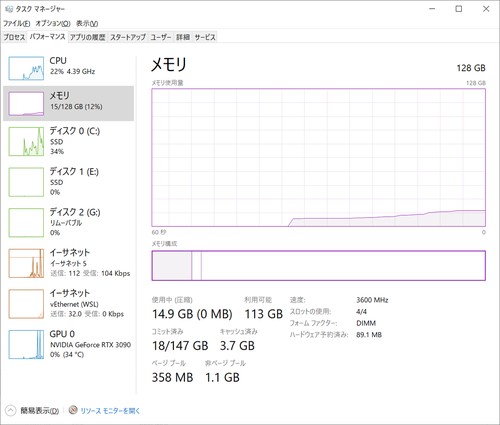This screenshot has height=425, width=500.
Task: Click the memory composition bar
Action: pyautogui.click(x=318, y=266)
